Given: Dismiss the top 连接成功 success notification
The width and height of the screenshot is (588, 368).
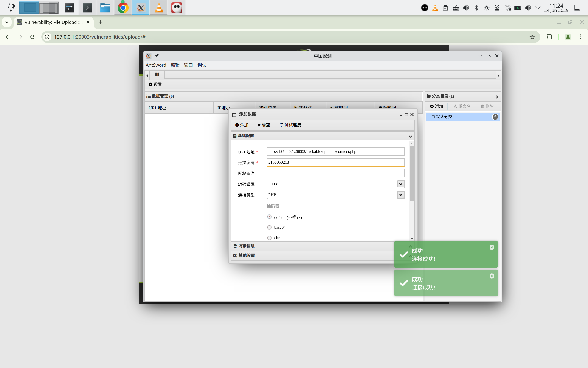Looking at the screenshot, I should [x=492, y=247].
